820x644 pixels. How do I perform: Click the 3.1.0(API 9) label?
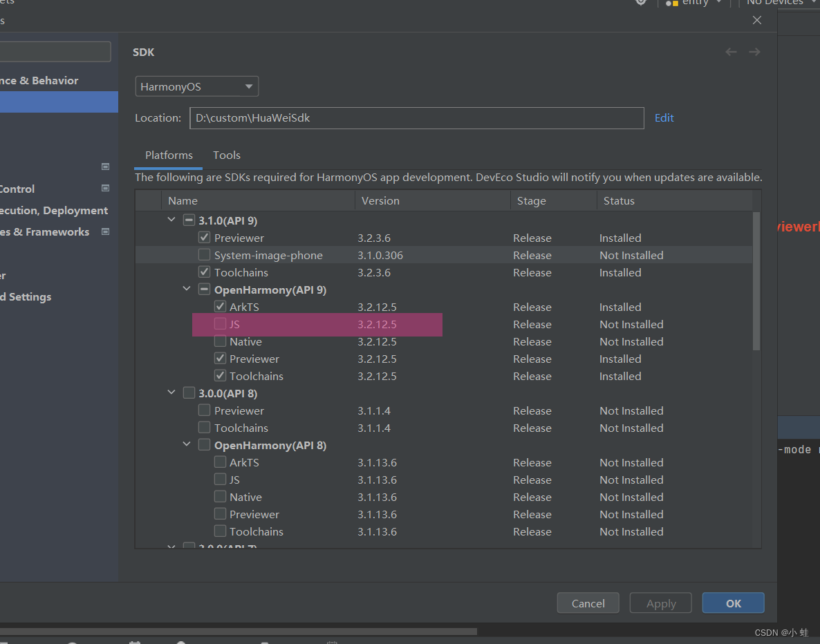(228, 220)
